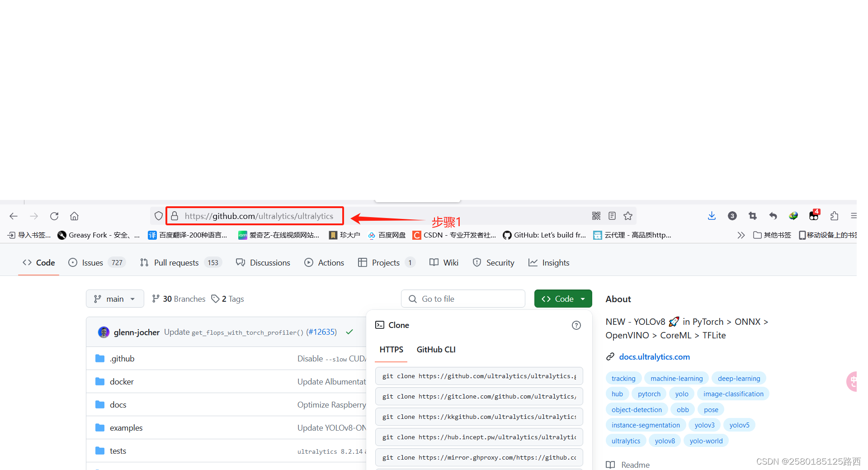The width and height of the screenshot is (868, 470).
Task: Click the tracking protection shield icon
Action: pos(158,216)
